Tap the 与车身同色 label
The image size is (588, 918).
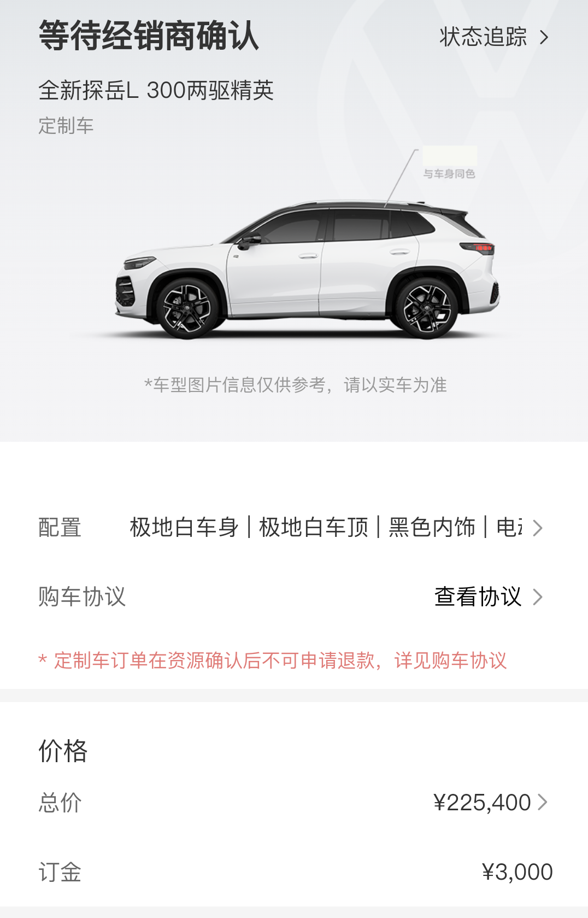click(x=449, y=174)
